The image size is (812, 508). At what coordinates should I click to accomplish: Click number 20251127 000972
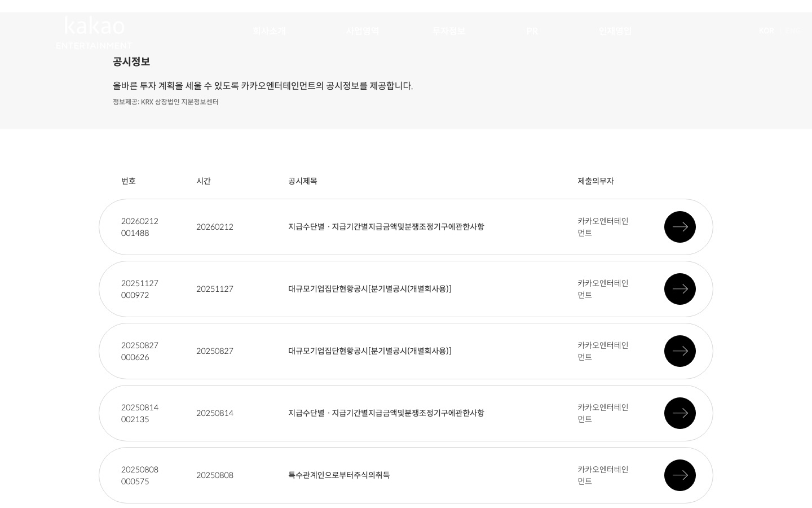click(x=140, y=289)
